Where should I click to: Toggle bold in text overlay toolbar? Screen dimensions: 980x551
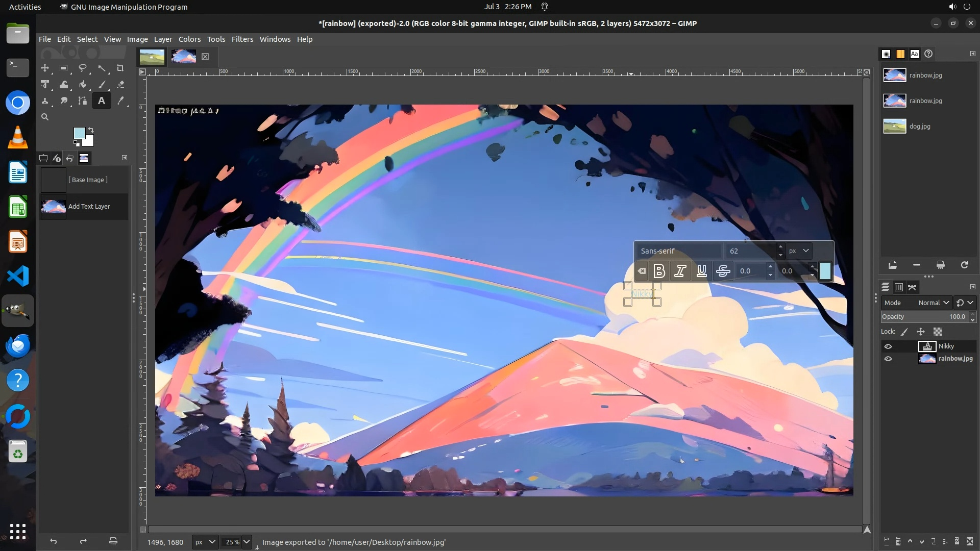click(659, 271)
